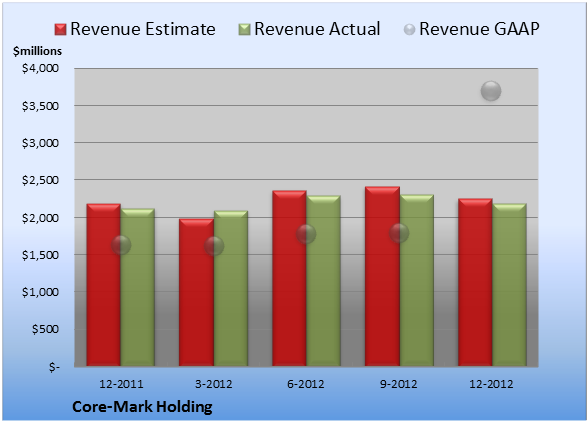Click the GAAP sphere marker for 12-2011

121,245
